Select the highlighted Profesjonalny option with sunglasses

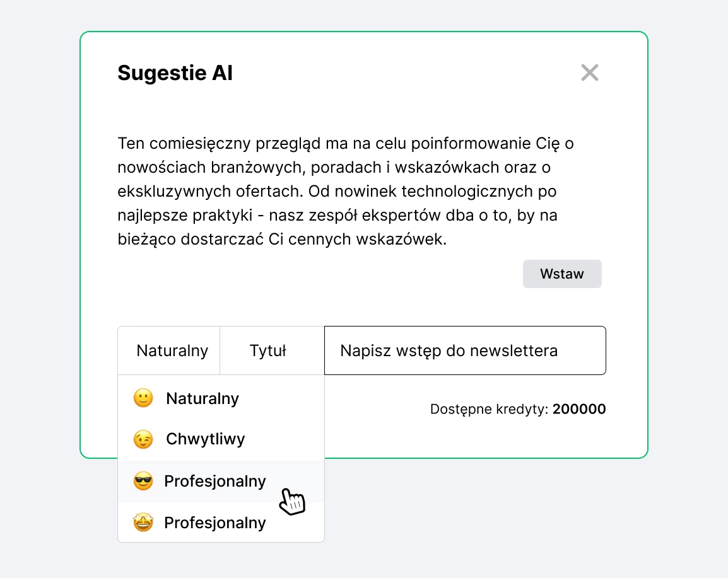(x=214, y=482)
